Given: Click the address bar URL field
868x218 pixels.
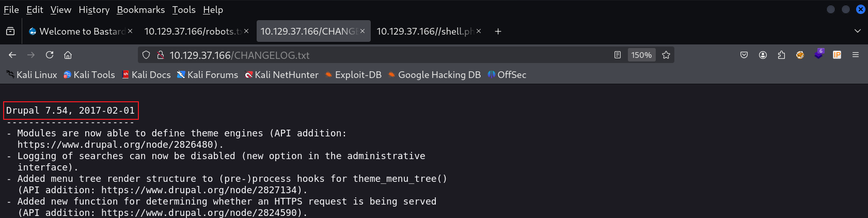Looking at the screenshot, I should click(387, 55).
